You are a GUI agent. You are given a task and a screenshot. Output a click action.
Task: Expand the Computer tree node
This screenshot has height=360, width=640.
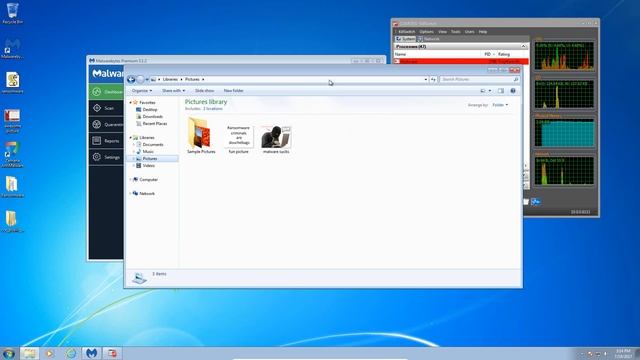[131, 180]
